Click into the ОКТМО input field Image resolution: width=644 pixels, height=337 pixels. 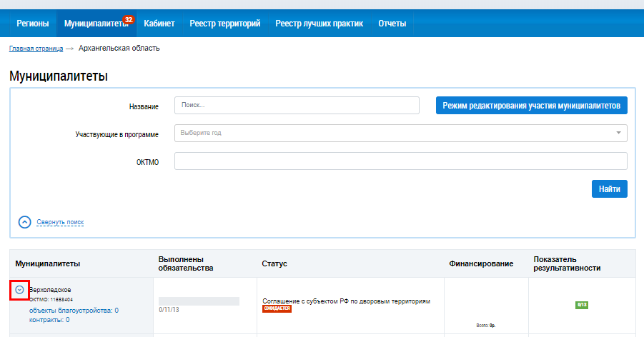point(400,161)
